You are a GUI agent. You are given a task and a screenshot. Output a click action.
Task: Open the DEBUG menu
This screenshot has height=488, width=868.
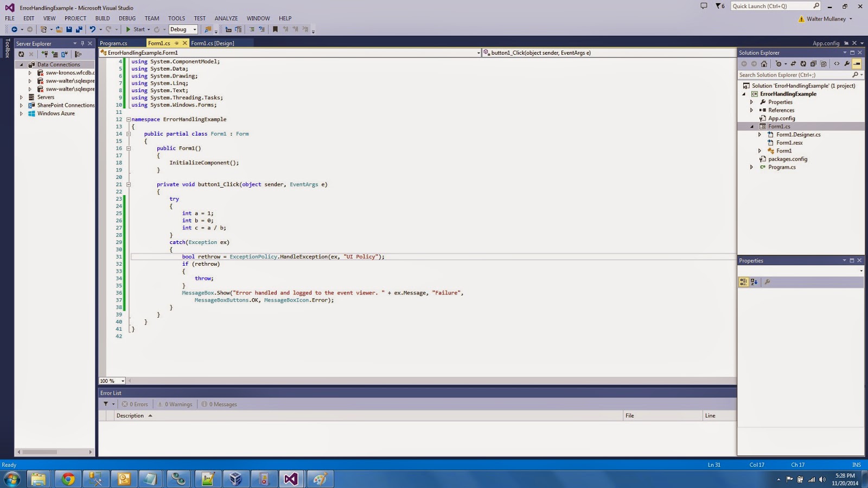(x=127, y=18)
